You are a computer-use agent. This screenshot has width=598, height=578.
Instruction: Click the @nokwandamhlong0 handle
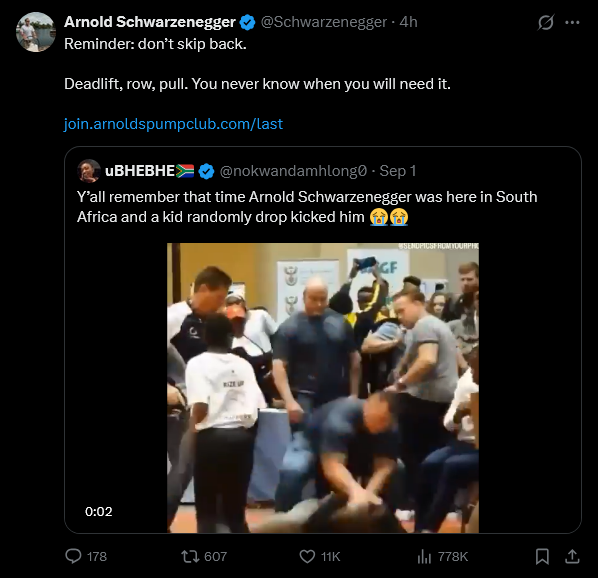(293, 171)
